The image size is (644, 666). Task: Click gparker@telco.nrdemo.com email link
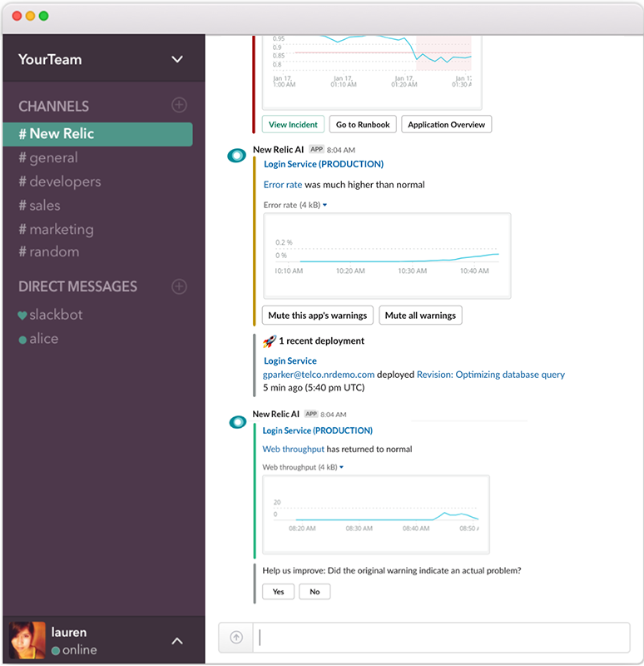319,375
